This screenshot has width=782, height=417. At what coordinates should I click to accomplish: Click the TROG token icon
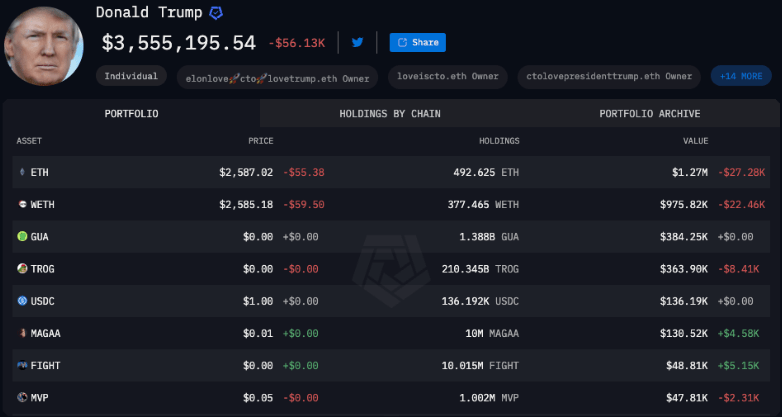(x=22, y=269)
